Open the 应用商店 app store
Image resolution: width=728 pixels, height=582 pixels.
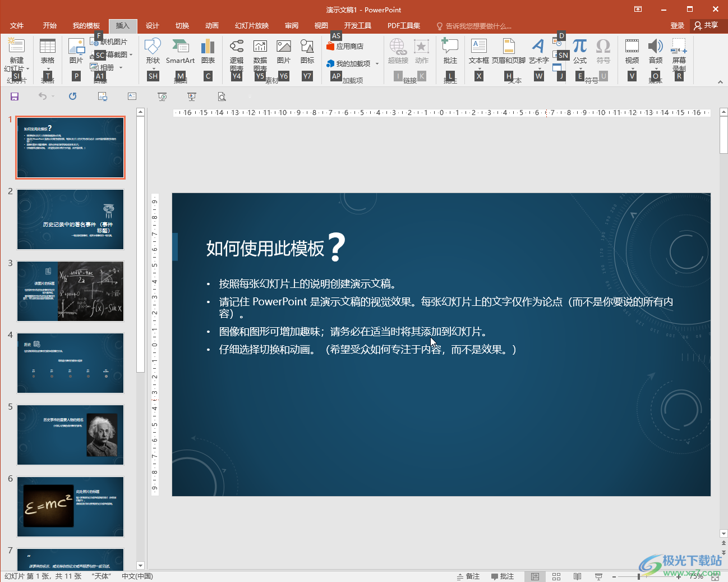tap(345, 47)
